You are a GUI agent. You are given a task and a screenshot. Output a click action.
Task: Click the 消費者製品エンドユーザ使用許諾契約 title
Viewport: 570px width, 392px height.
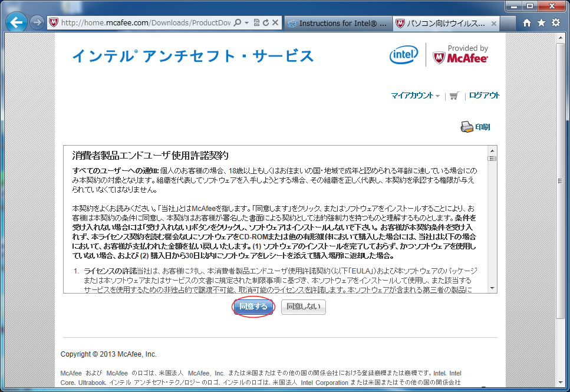pos(150,155)
